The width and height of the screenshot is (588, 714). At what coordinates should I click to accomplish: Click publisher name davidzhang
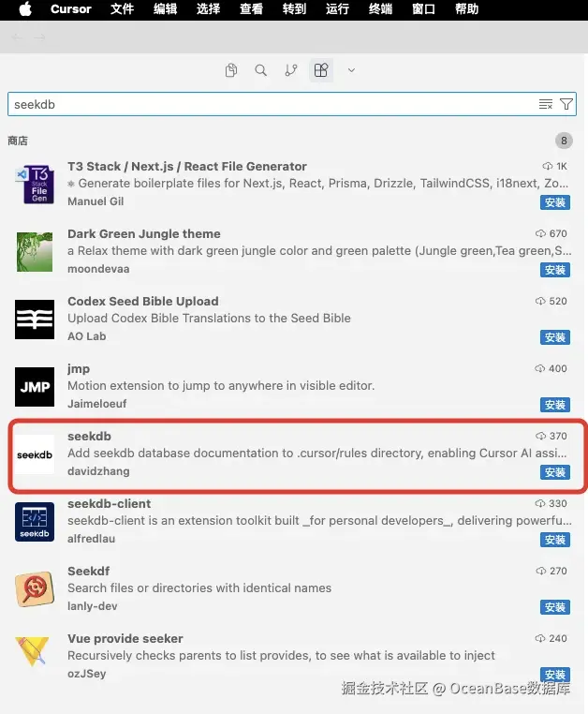point(98,471)
